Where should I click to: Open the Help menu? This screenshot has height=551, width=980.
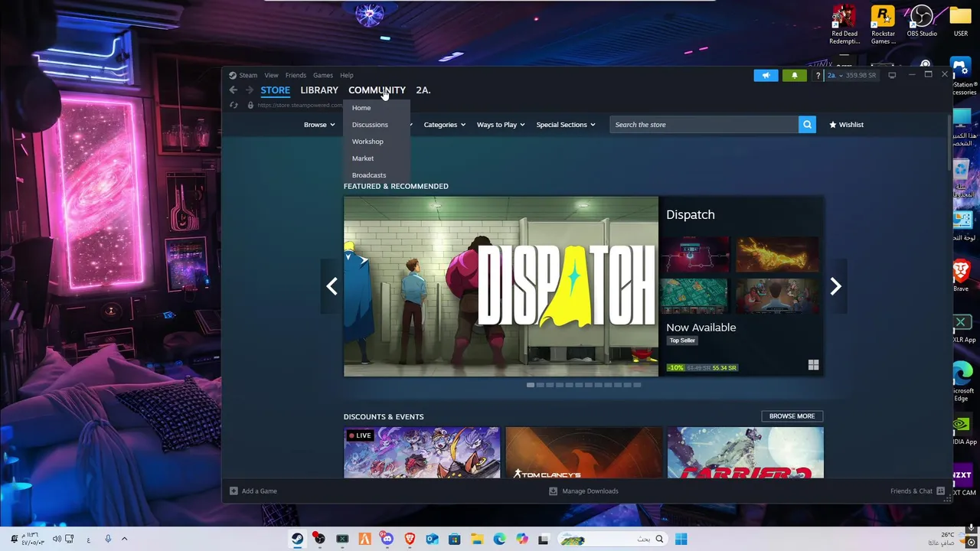(347, 75)
